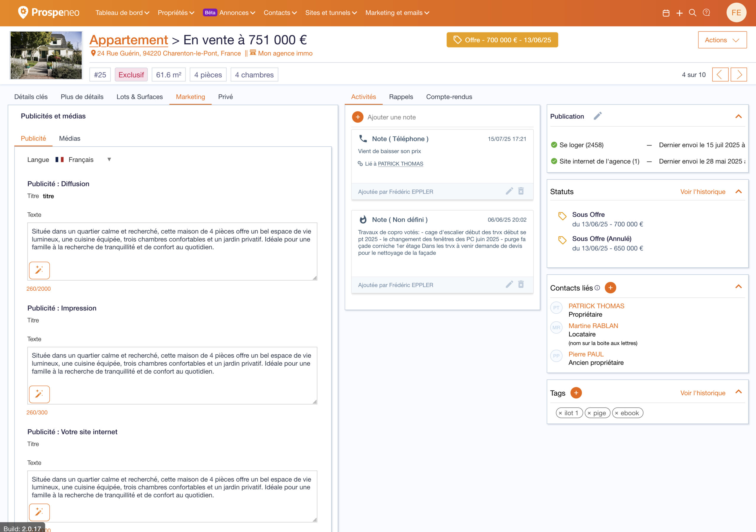Edit the Non défini note with pencil icon
The height and width of the screenshot is (532, 756).
click(509, 284)
